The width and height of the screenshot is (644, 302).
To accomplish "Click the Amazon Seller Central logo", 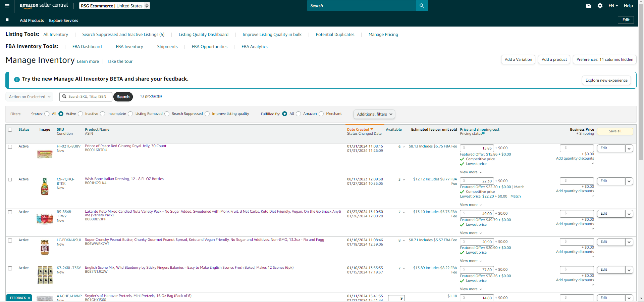I will coord(44,6).
